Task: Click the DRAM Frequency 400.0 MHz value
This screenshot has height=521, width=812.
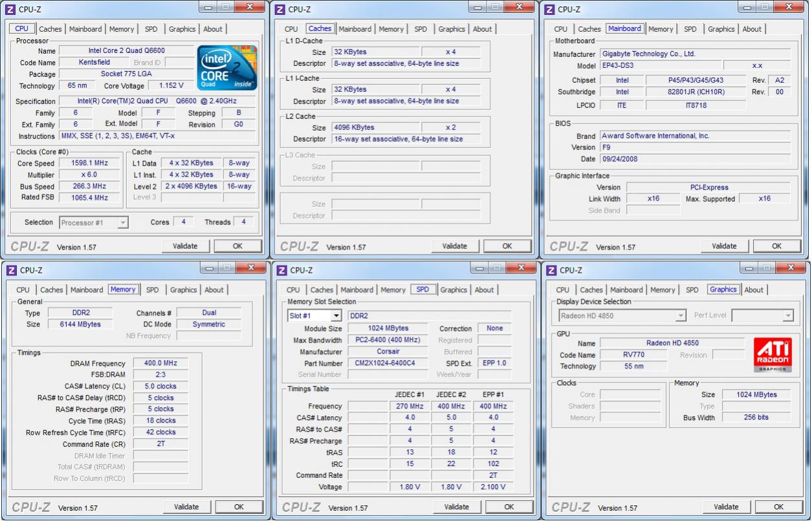Action: click(160, 363)
